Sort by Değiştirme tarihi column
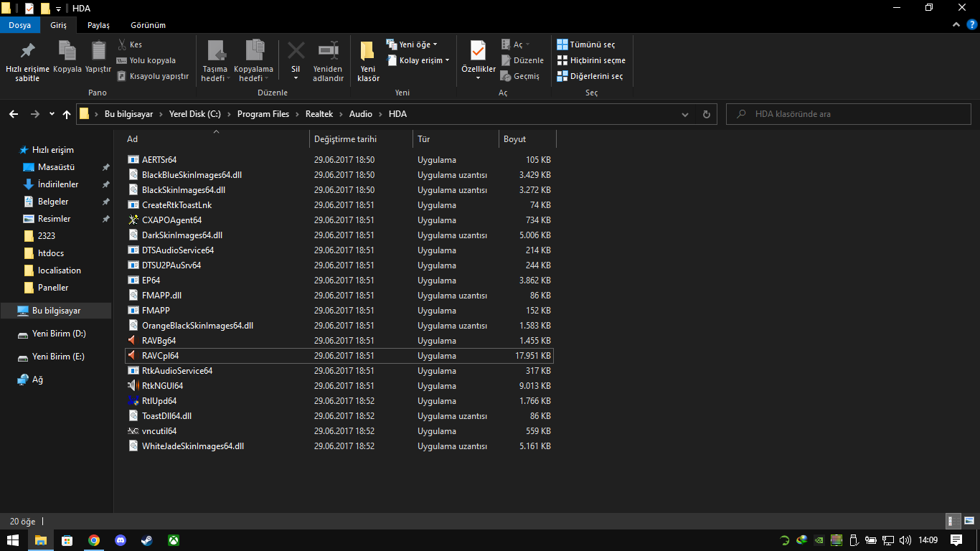Viewport: 980px width, 551px height. tap(362, 139)
